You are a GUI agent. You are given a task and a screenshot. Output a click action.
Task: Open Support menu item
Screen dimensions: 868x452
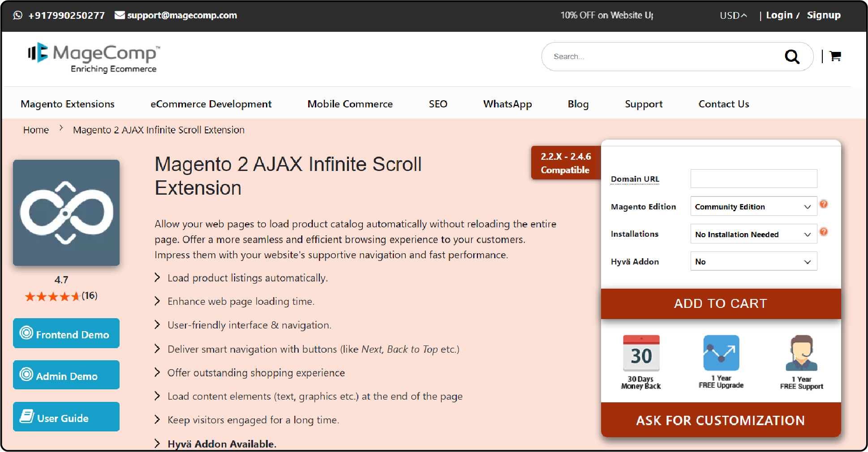point(644,104)
